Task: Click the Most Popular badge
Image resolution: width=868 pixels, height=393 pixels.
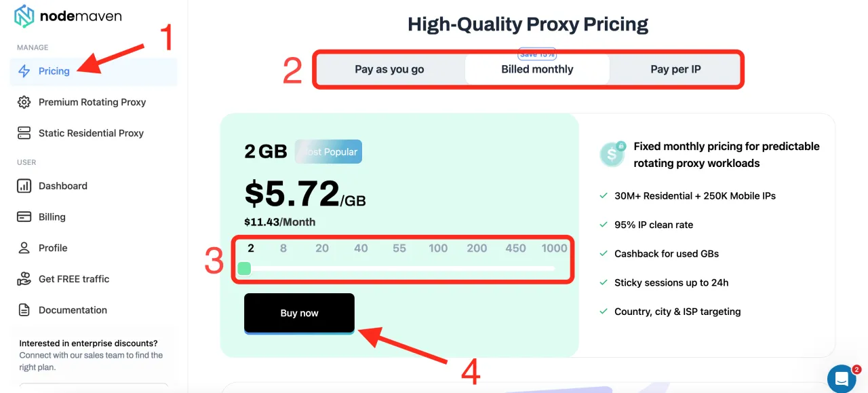Action: pos(329,152)
